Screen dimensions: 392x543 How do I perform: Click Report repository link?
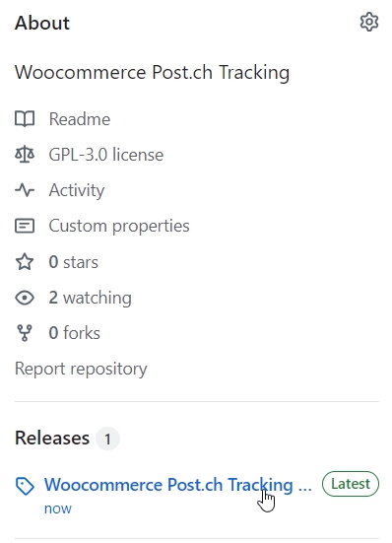point(81,369)
